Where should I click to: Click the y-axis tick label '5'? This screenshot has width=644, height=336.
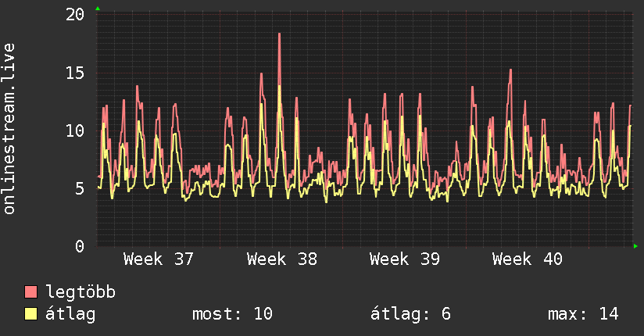pyautogui.click(x=80, y=189)
